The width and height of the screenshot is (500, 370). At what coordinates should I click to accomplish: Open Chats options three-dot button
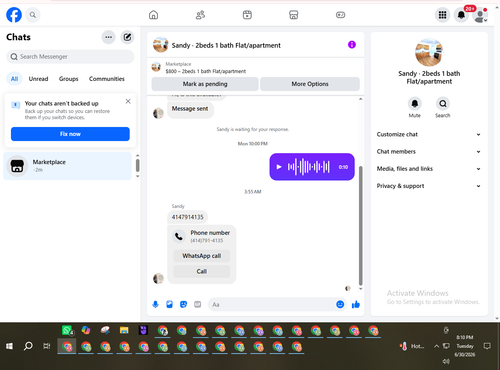[109, 37]
